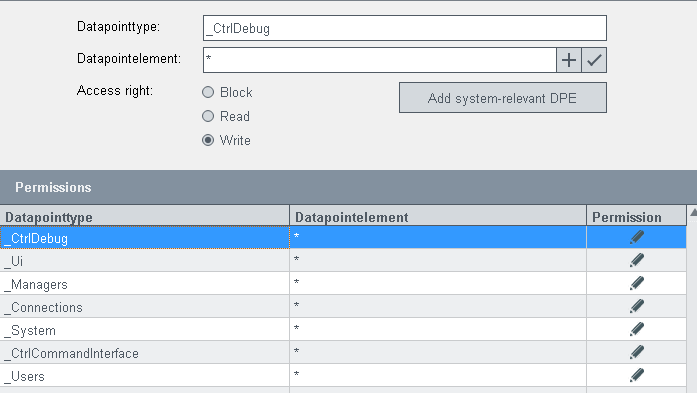The width and height of the screenshot is (697, 393).
Task: Focus the Datapointtype input field
Action: (x=405, y=28)
